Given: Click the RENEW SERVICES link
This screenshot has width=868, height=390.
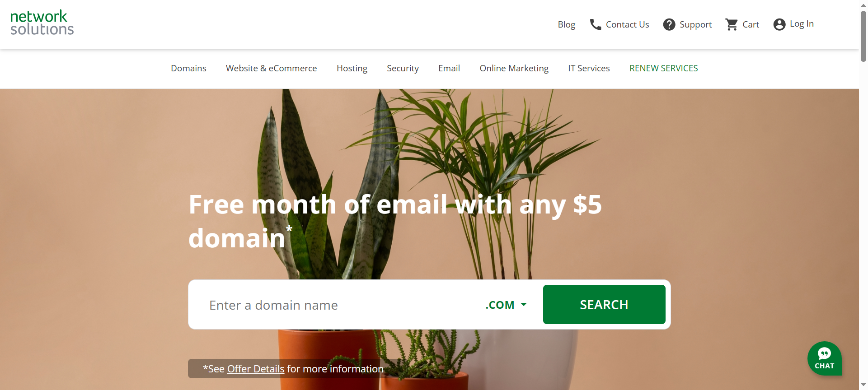Looking at the screenshot, I should 664,68.
